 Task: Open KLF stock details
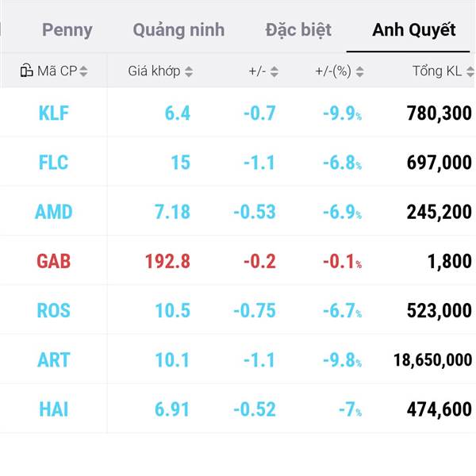click(54, 113)
